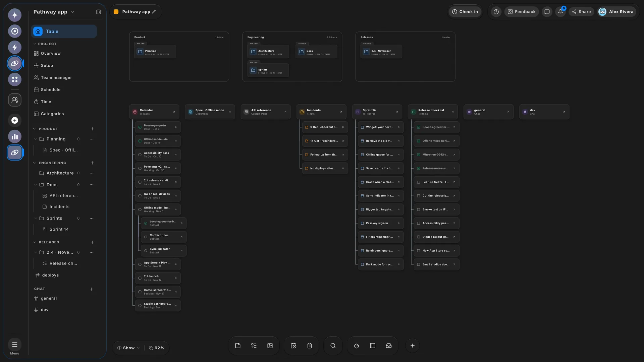This screenshot has width=644, height=362.
Task: Insert image icon in bottom toolbar
Action: coord(270,346)
